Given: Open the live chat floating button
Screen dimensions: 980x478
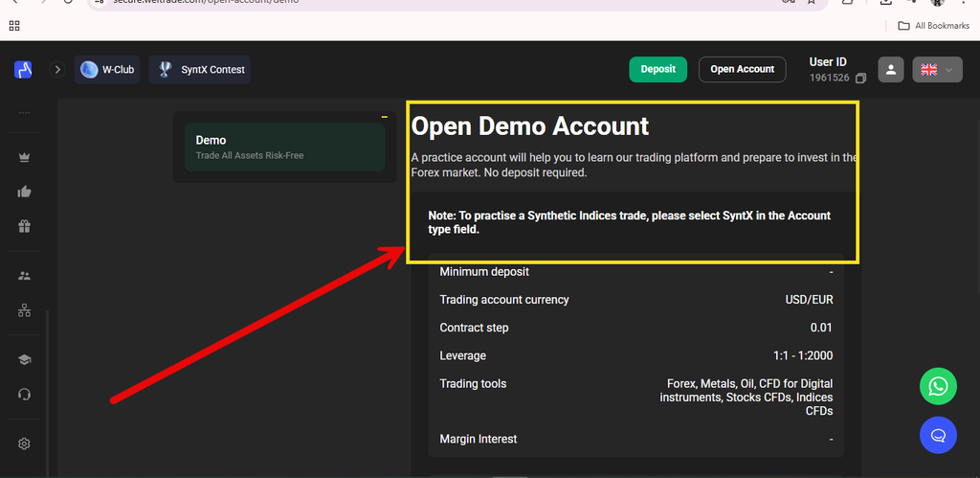Looking at the screenshot, I should (938, 435).
